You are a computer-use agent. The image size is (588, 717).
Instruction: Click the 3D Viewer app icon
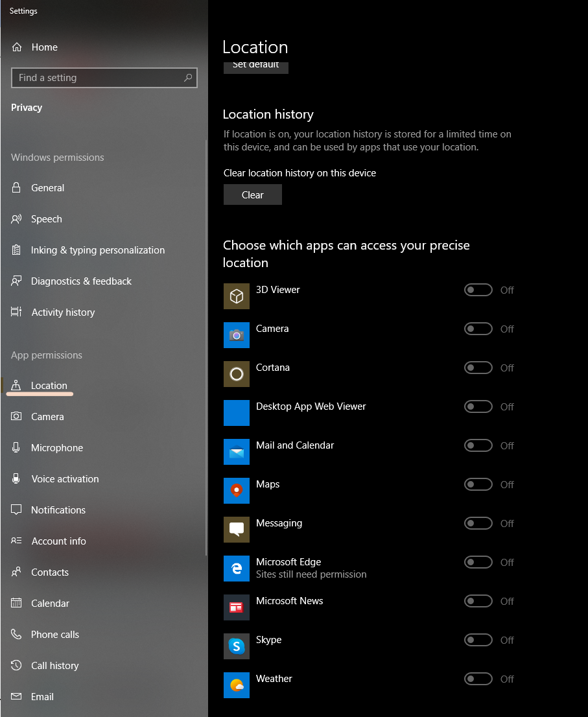tap(237, 296)
